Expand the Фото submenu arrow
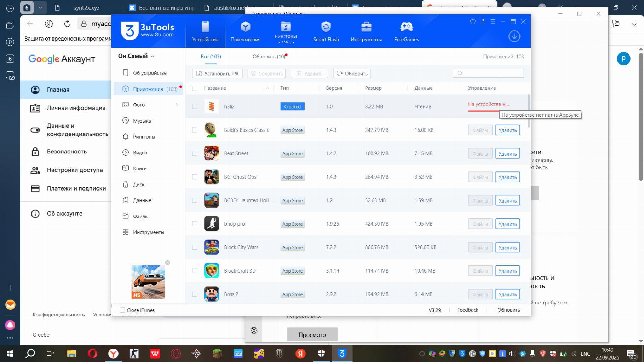644x362 pixels. [177, 105]
